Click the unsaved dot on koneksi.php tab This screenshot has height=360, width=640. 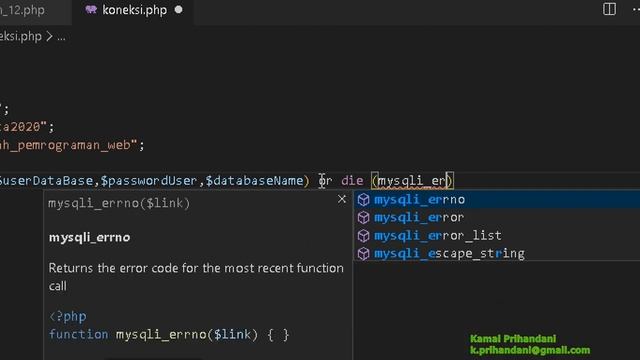(x=178, y=10)
